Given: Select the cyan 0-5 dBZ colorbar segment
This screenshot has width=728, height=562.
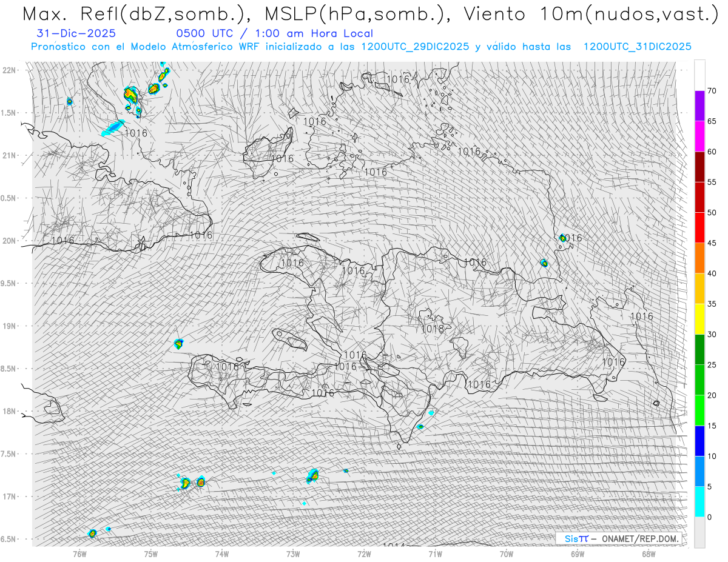Looking at the screenshot, I should (x=699, y=502).
